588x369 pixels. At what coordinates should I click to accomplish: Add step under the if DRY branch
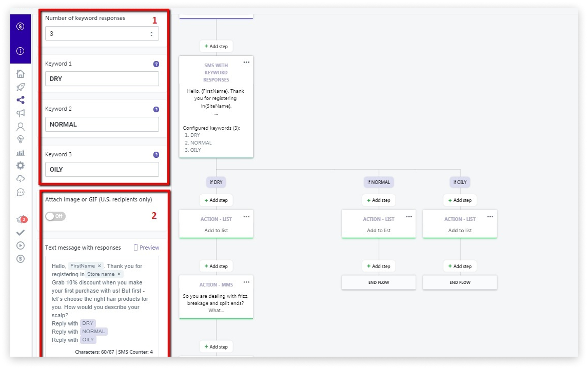point(216,200)
